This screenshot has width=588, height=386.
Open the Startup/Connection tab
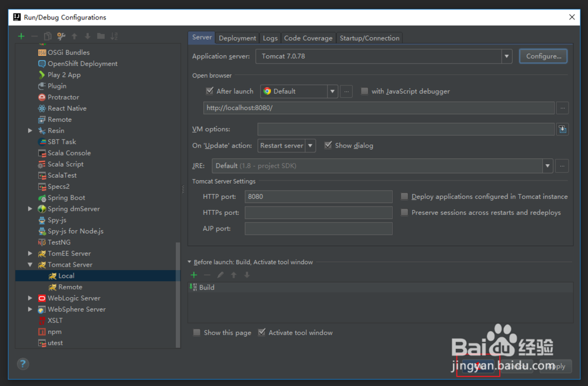click(x=369, y=38)
